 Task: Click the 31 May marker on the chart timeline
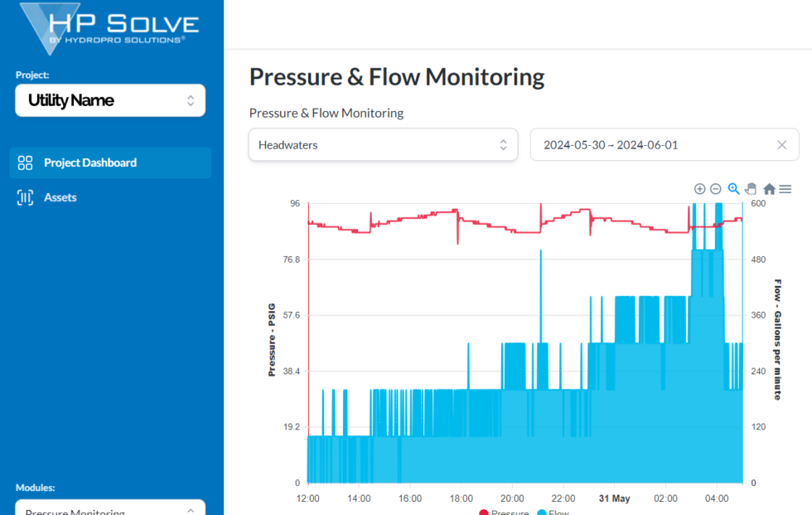pyautogui.click(x=613, y=498)
